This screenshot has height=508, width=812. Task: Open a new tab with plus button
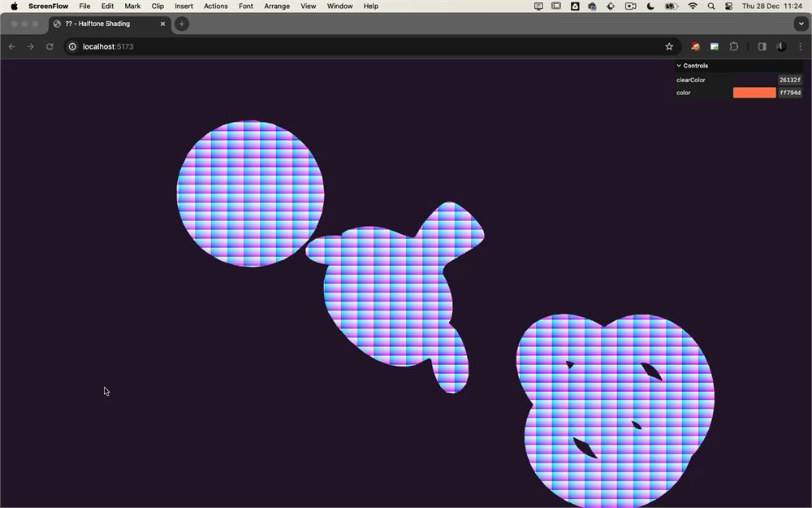[x=182, y=24]
